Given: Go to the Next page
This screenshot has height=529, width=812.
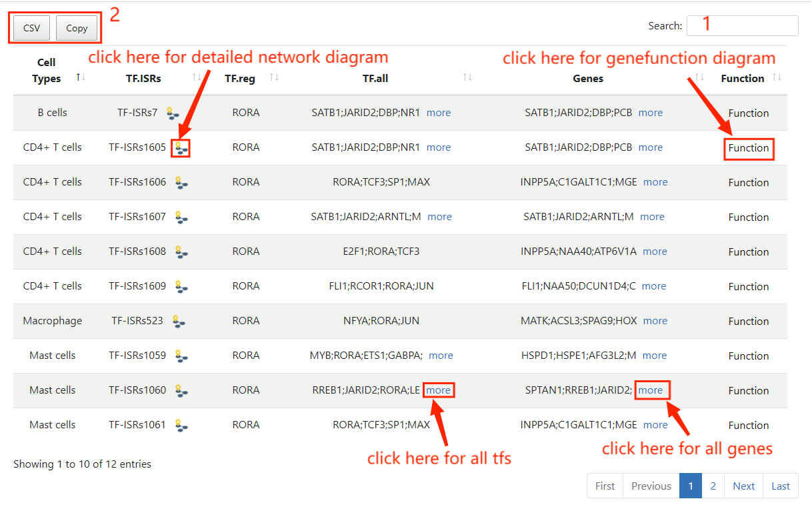Looking at the screenshot, I should pyautogui.click(x=743, y=486).
